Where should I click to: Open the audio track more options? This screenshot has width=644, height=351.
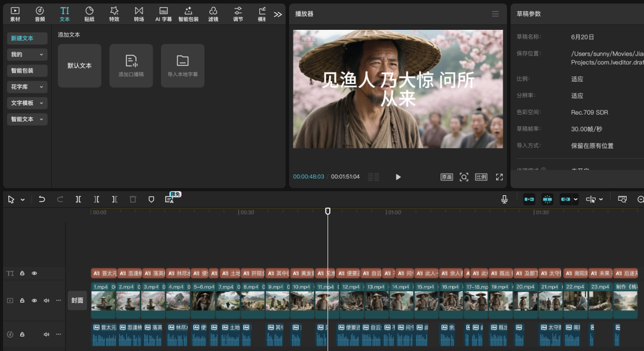[x=58, y=334]
